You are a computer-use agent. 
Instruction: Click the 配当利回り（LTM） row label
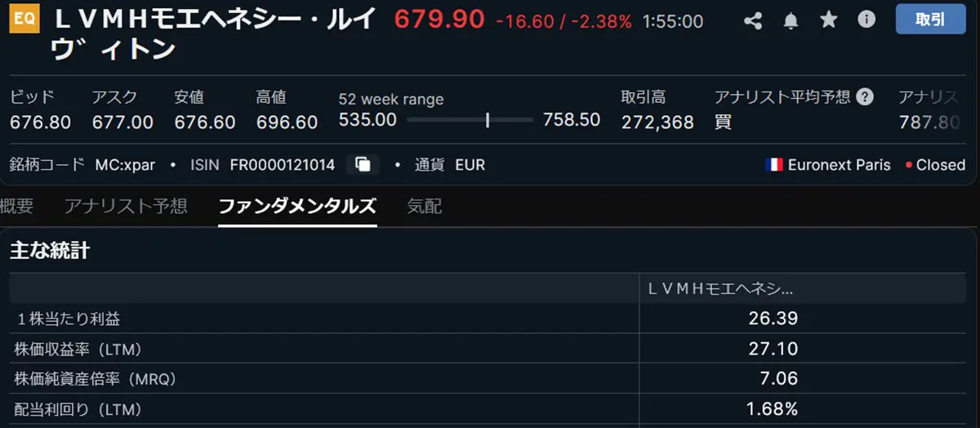click(x=79, y=408)
